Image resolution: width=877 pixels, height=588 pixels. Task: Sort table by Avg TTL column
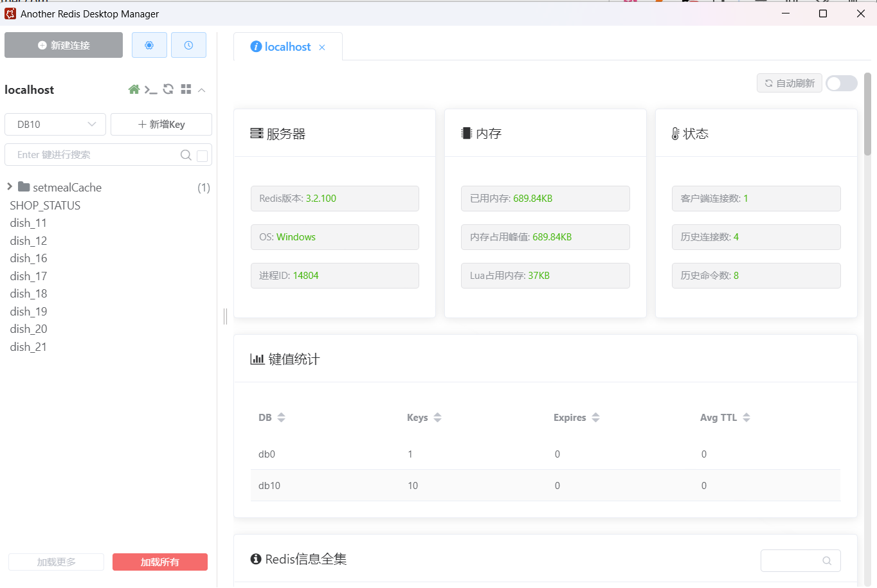[746, 418]
